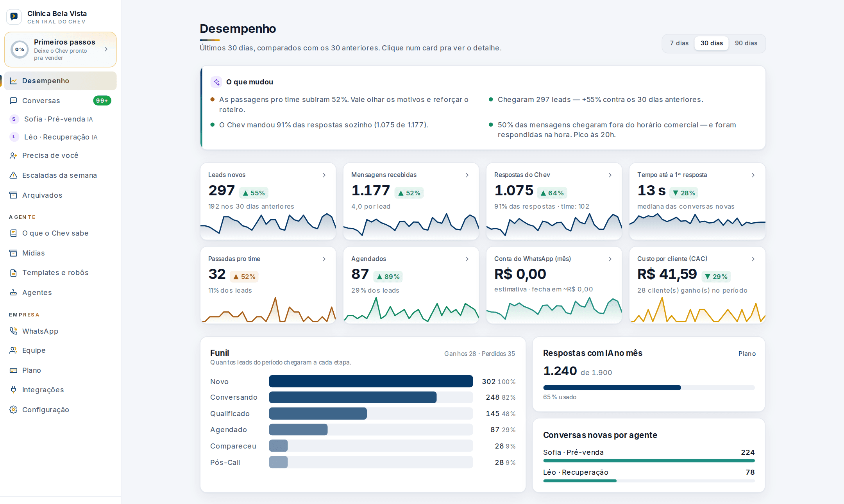Click the 0% progress ring in Primeiros passos
This screenshot has width=844, height=504.
pos(20,50)
